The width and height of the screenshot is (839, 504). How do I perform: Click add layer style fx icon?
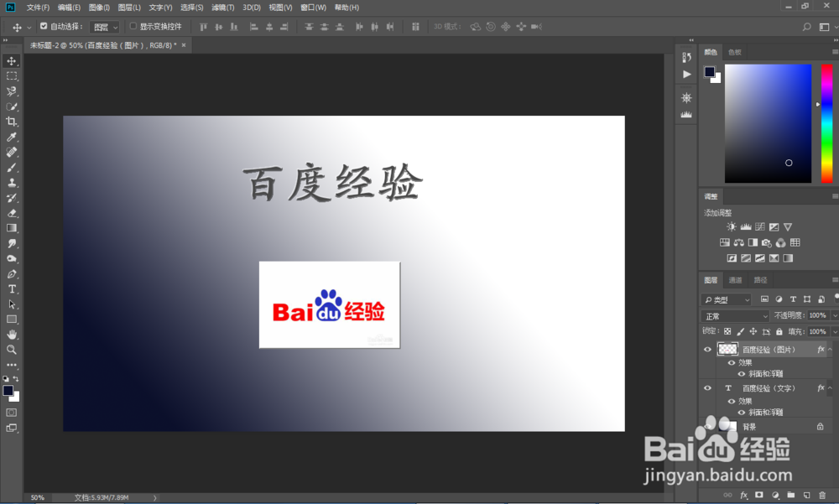coord(743,496)
